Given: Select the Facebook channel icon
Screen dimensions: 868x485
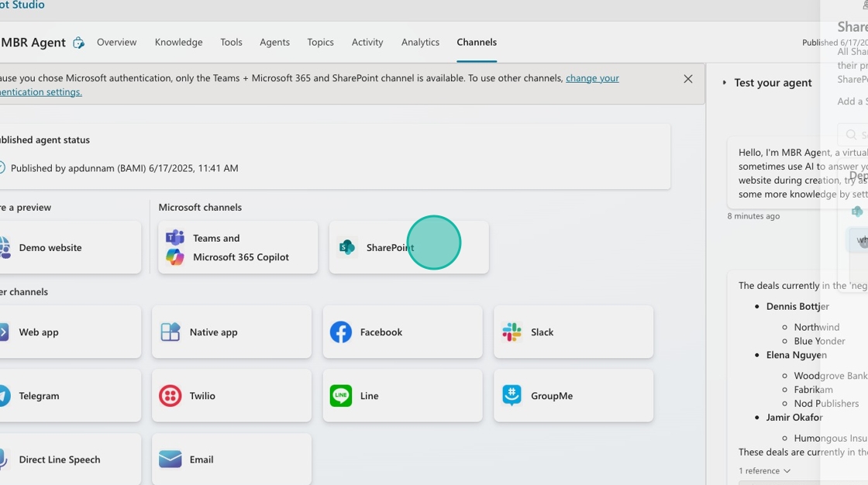Looking at the screenshot, I should 340,332.
